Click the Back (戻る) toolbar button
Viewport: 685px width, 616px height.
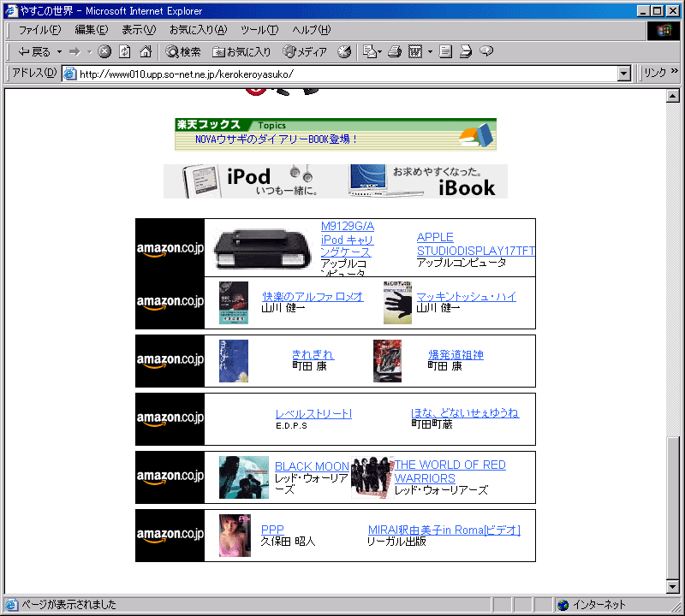coord(34,52)
